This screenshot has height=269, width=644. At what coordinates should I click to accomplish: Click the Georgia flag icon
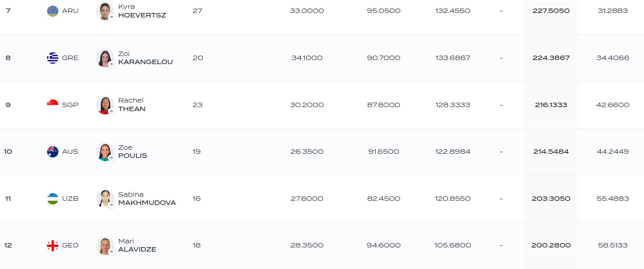pos(53,245)
